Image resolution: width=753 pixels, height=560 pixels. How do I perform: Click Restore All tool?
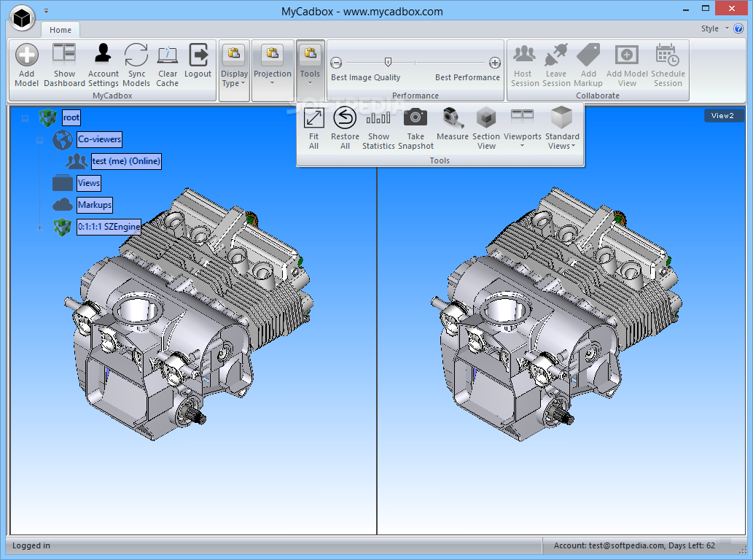click(x=345, y=128)
